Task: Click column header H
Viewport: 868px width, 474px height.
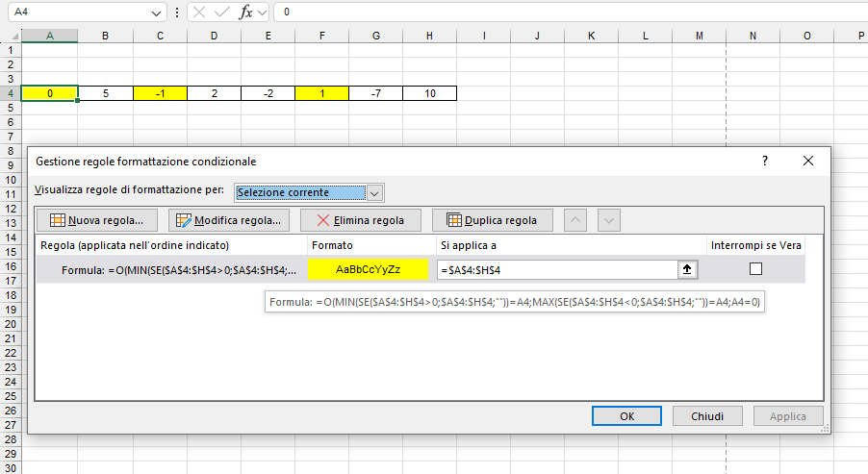Action: pyautogui.click(x=429, y=36)
